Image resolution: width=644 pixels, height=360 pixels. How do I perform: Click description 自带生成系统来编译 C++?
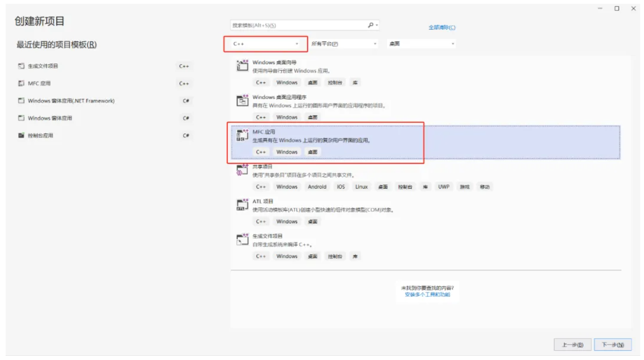283,245
